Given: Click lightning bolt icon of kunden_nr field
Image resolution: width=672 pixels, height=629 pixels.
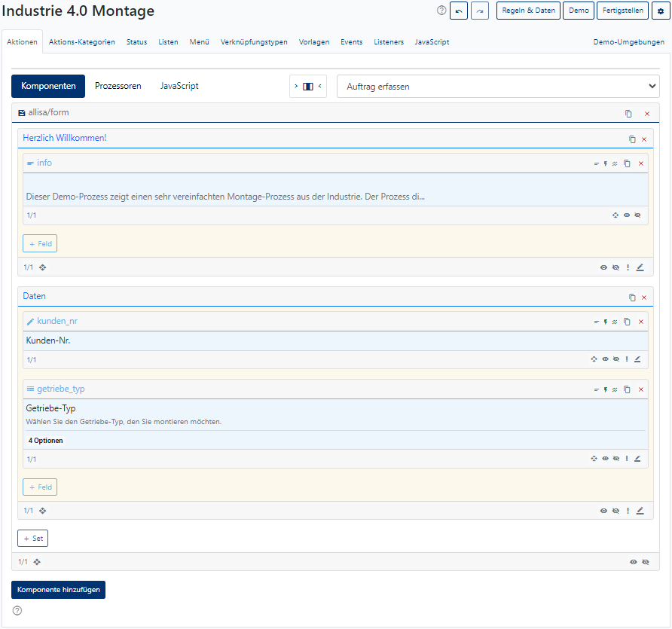Looking at the screenshot, I should pos(606,322).
